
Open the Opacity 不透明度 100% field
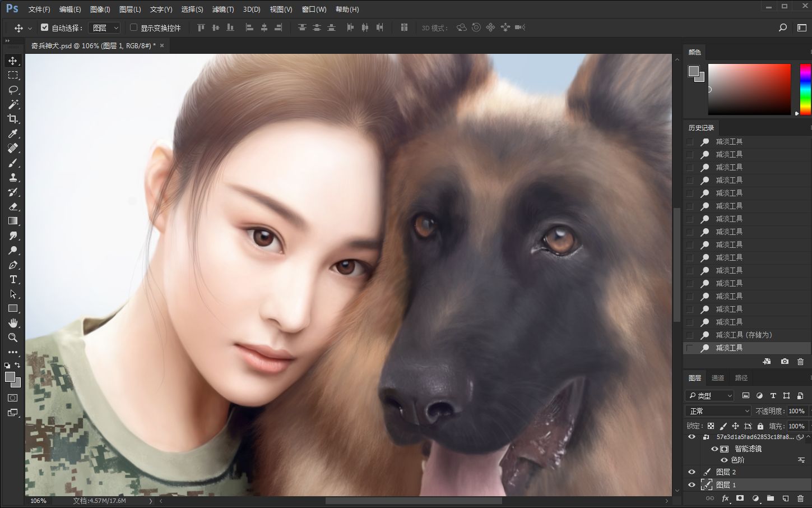point(796,411)
